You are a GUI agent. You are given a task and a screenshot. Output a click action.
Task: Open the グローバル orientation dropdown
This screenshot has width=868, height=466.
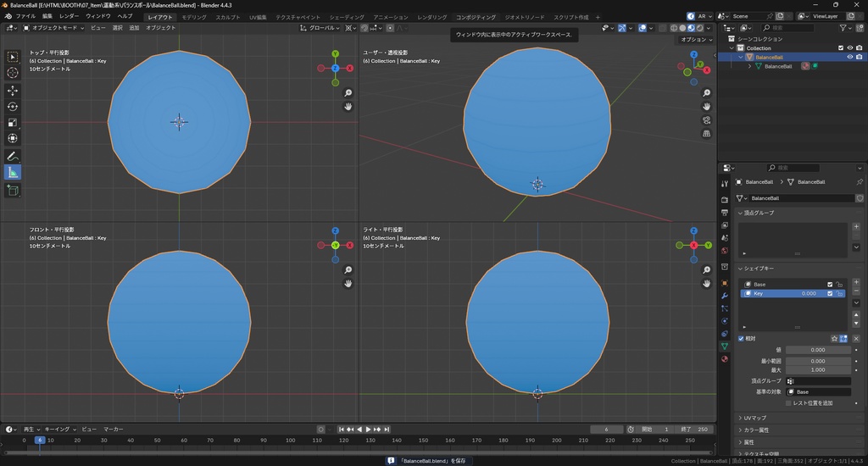tap(323, 28)
